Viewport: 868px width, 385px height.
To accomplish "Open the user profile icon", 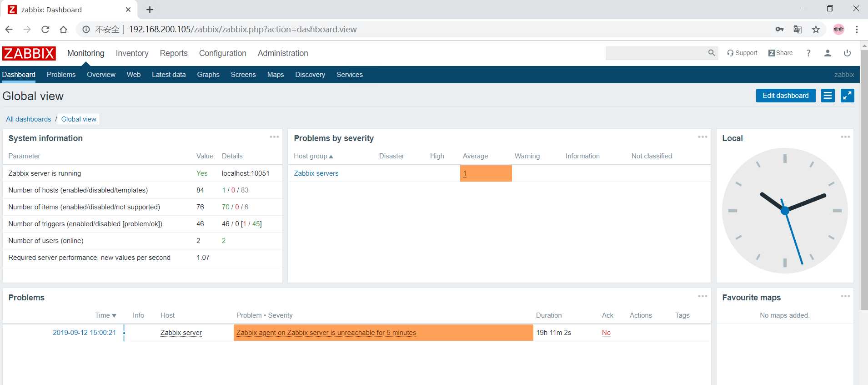I will point(828,53).
